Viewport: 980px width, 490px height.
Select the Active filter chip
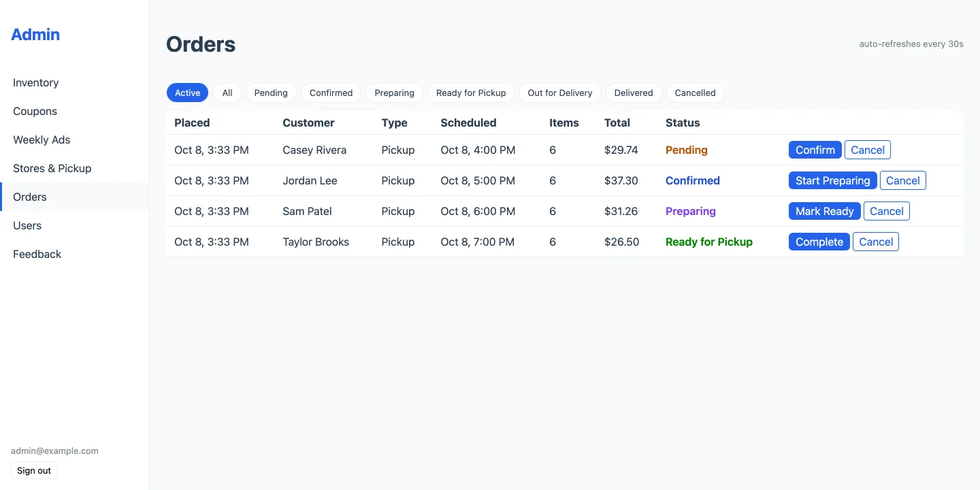tap(187, 93)
